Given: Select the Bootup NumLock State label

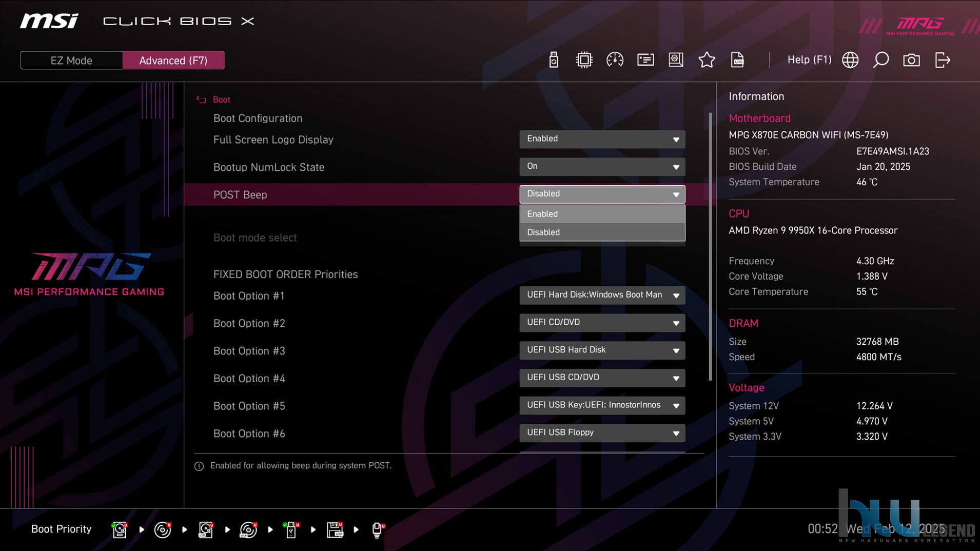Looking at the screenshot, I should (x=269, y=167).
